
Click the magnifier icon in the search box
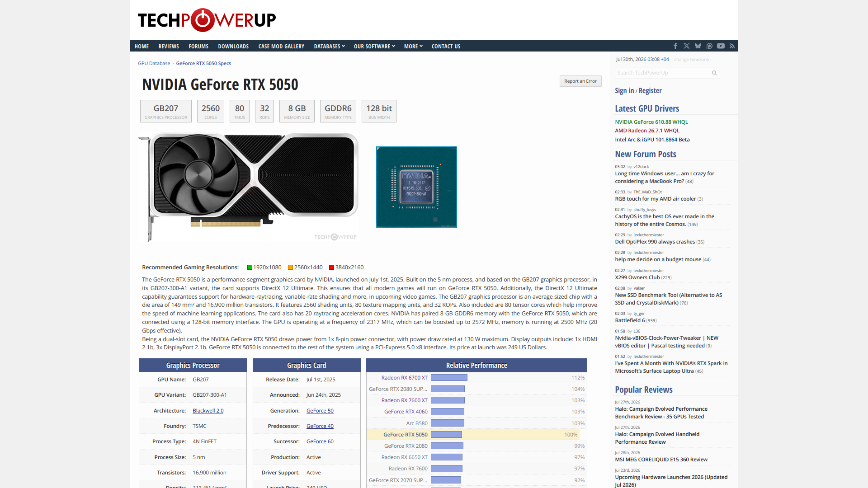714,73
